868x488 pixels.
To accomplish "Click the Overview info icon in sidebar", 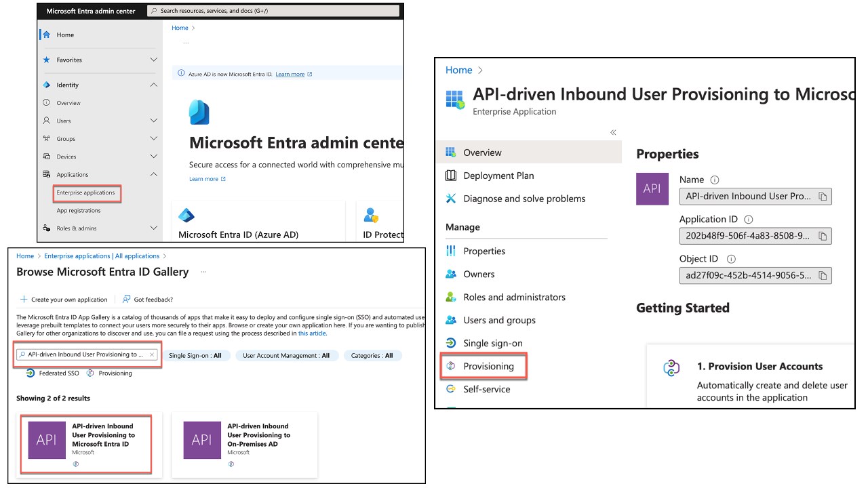I will point(46,103).
